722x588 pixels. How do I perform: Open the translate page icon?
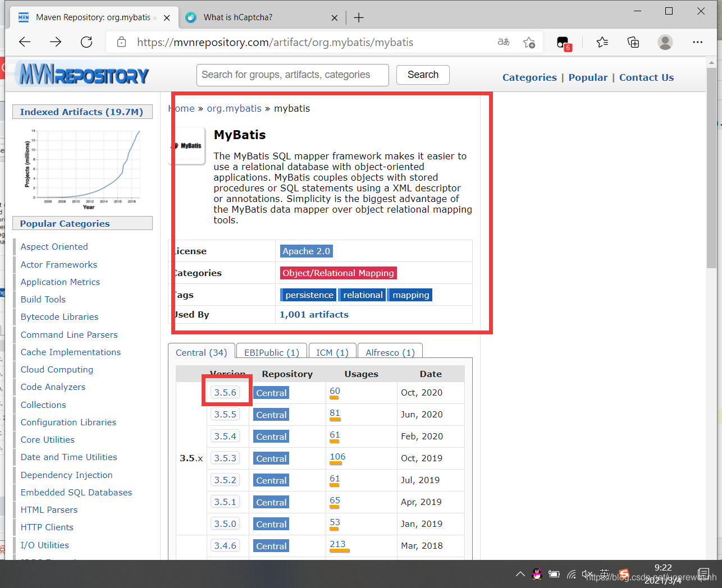(504, 42)
